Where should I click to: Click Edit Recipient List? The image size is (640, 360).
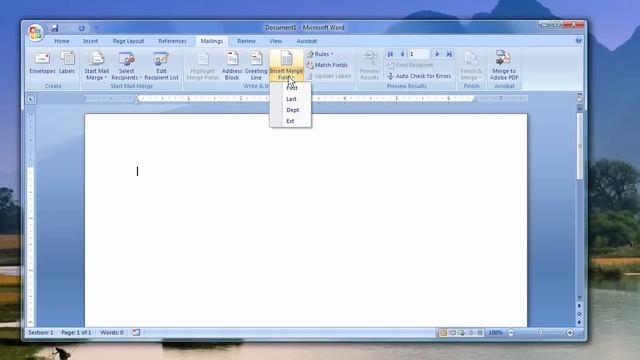point(161,65)
